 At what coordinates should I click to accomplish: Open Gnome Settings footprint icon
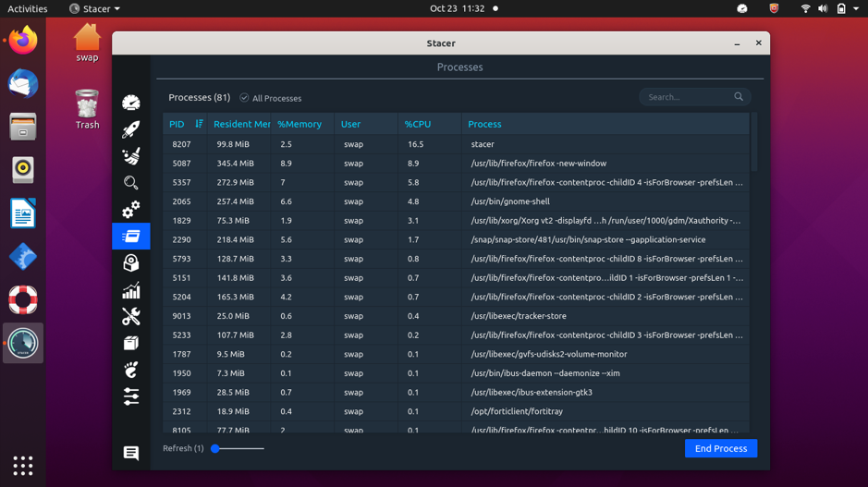131,370
